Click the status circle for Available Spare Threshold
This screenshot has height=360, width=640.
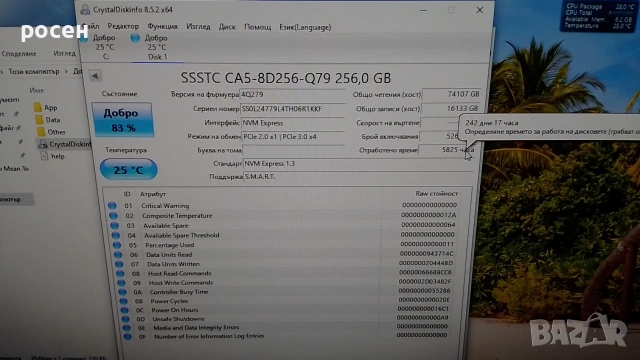coord(116,235)
